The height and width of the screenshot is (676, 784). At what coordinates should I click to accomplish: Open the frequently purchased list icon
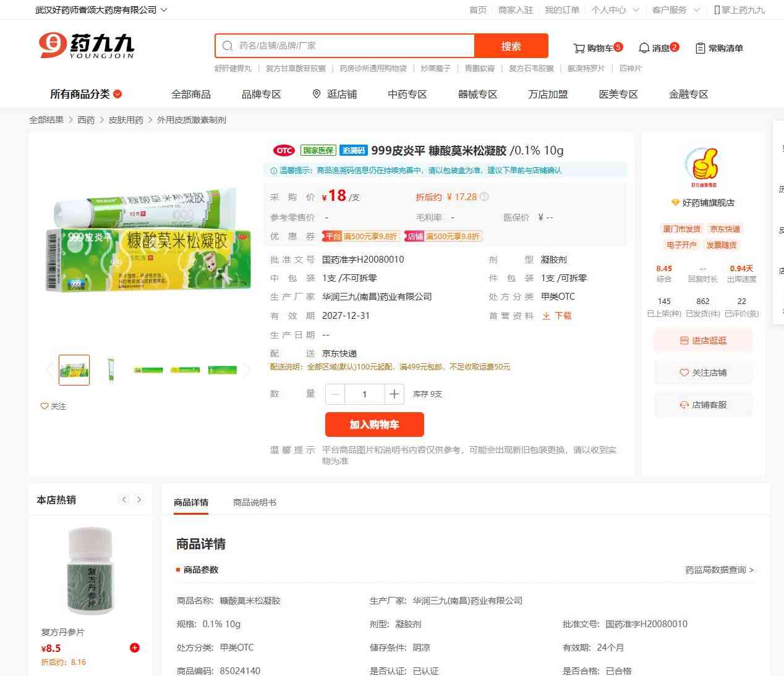tap(700, 48)
